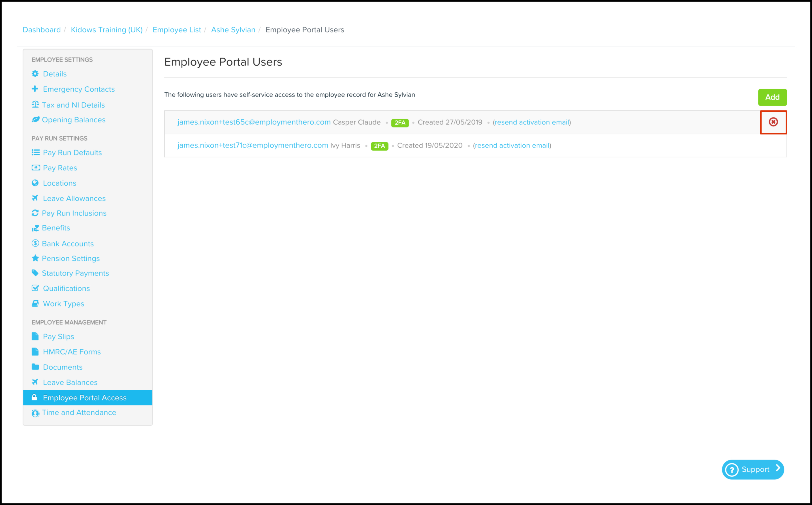The height and width of the screenshot is (505, 812).
Task: Click the gear icon next to Details
Action: pos(35,74)
